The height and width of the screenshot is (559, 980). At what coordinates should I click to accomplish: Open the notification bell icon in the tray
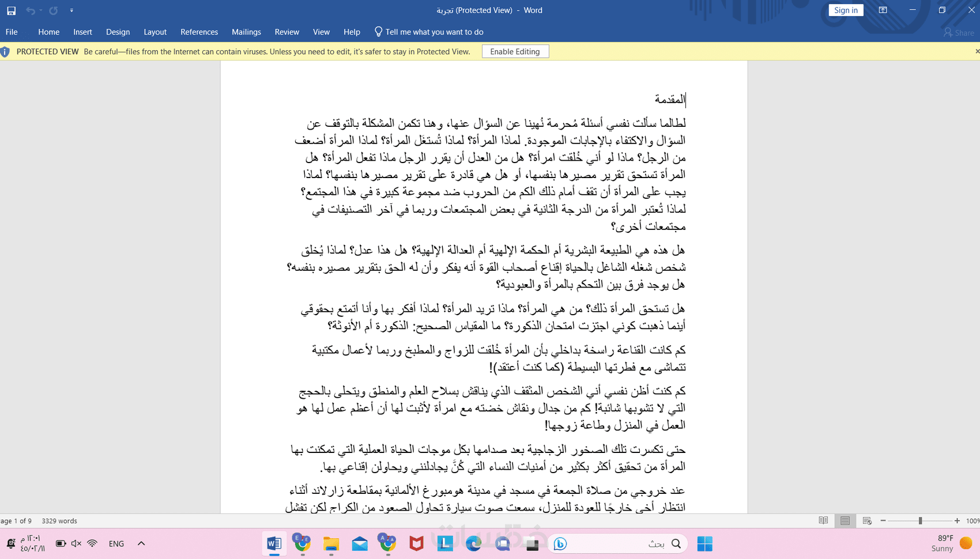pos(11,543)
